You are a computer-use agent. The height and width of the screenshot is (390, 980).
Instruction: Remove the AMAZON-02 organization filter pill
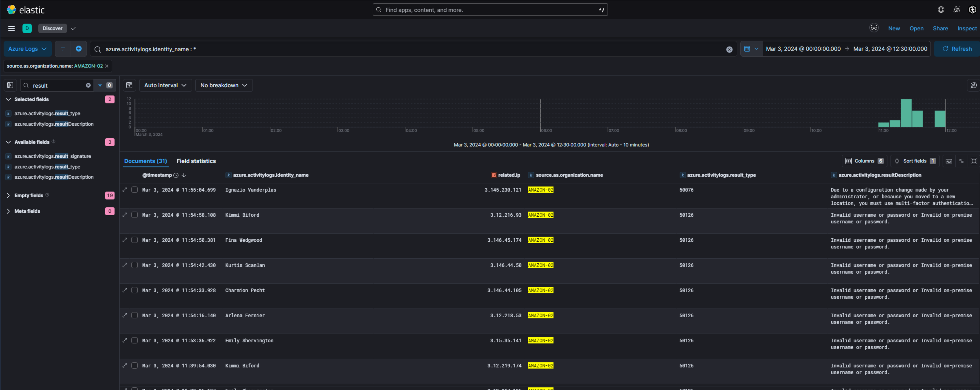[x=107, y=65]
